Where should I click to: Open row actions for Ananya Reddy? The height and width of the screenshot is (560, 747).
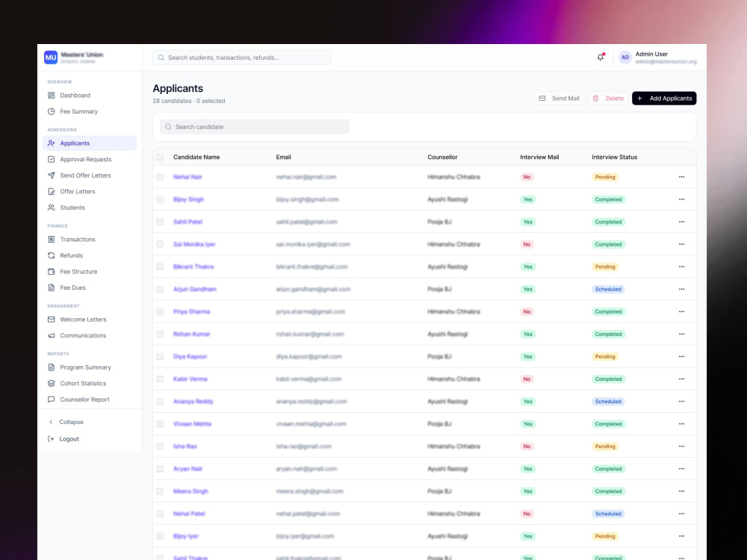click(x=682, y=402)
